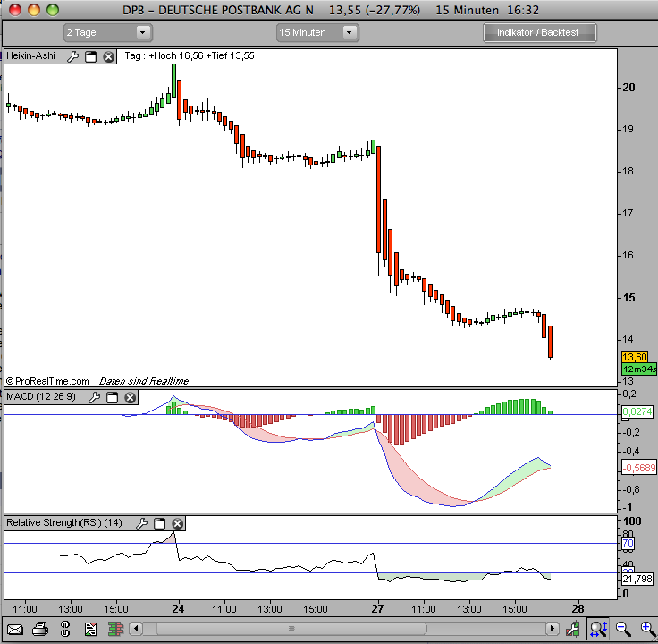This screenshot has width=658, height=644.
Task: Click the date marker 24 on time axis
Action: tap(178, 609)
